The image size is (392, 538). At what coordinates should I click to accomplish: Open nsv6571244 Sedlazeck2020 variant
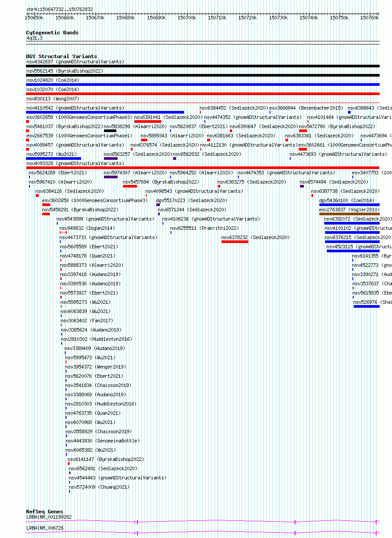click(192, 210)
